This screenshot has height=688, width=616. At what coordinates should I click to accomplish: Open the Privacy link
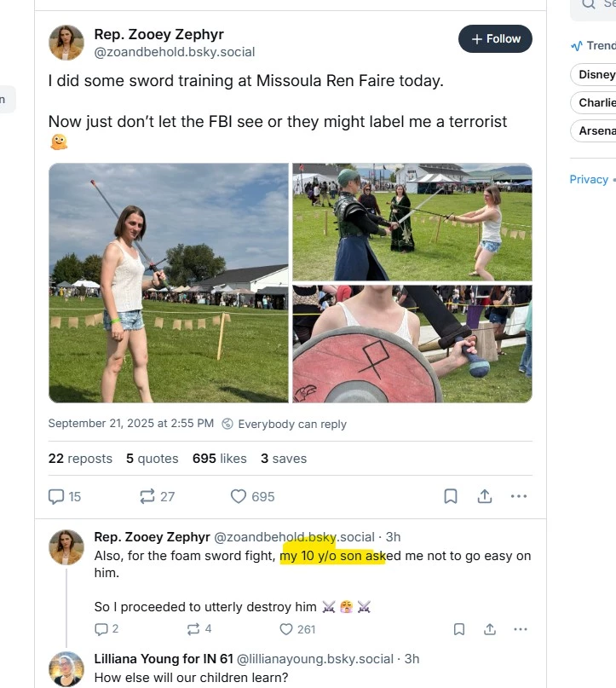tap(589, 179)
